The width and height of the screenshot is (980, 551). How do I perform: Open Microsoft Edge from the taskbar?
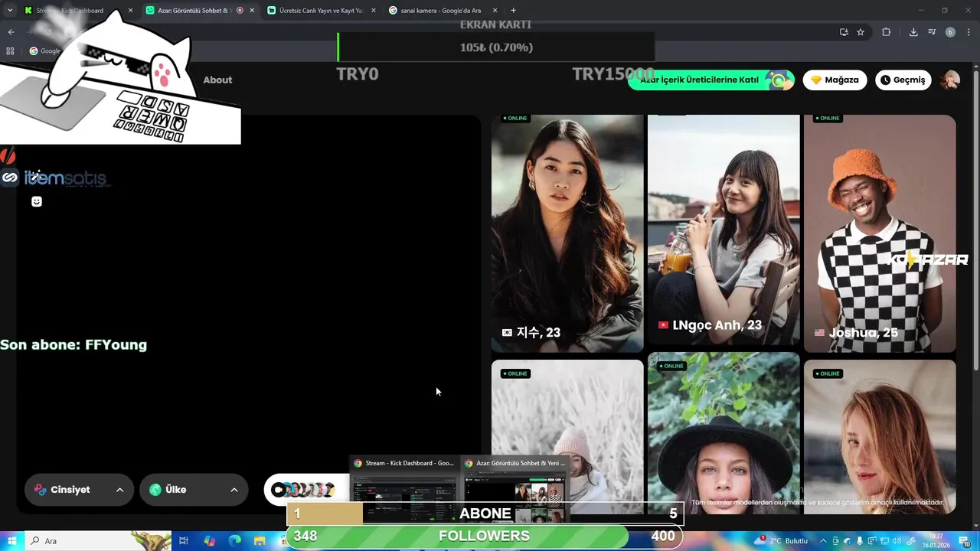(235, 541)
